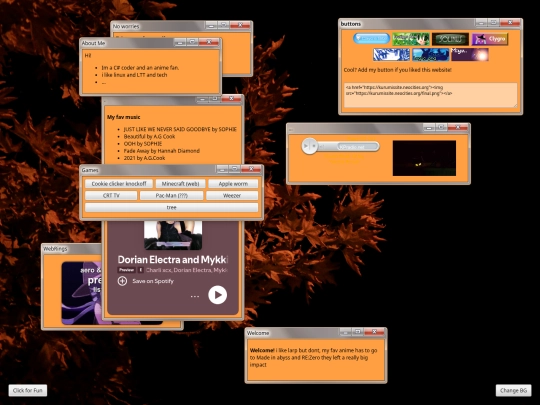The height and width of the screenshot is (405, 540).
Task: Select 'Beautiful by A.G Cook' list item
Action: coord(149,136)
